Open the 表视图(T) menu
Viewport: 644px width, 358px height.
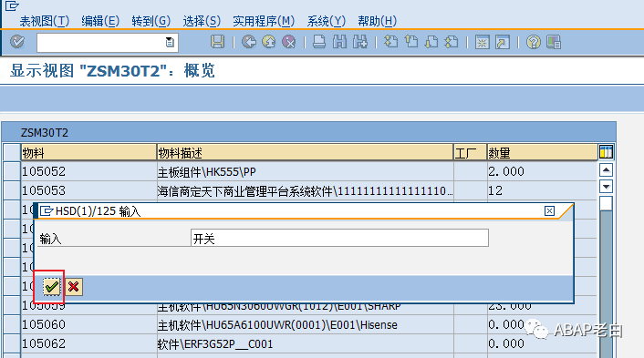click(45, 21)
